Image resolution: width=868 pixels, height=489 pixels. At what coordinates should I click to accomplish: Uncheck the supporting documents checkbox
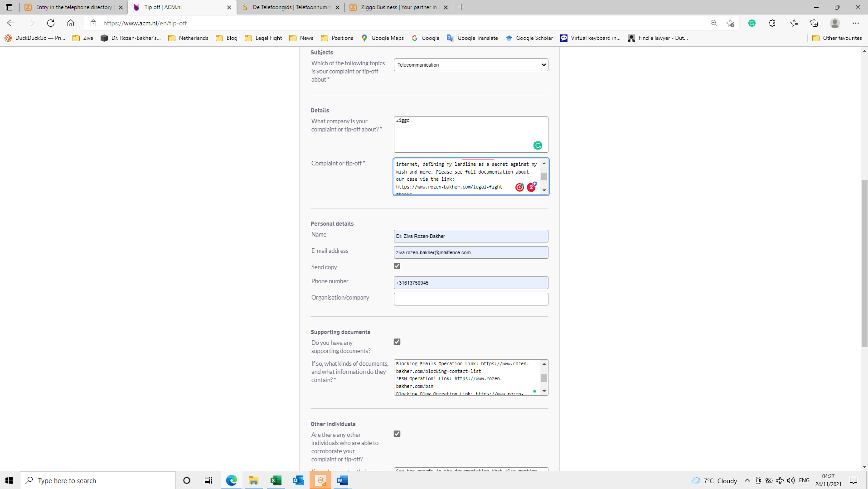(x=397, y=342)
